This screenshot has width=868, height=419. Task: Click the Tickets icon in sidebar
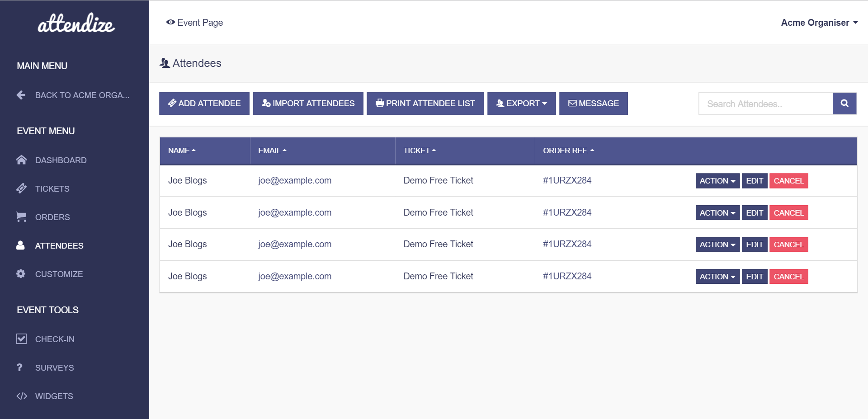pos(21,188)
